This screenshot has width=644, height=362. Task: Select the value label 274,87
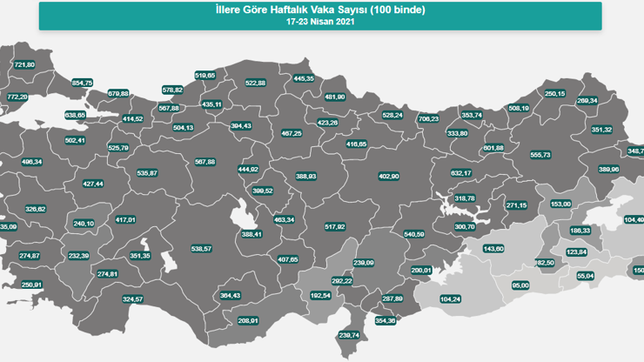coord(30,256)
